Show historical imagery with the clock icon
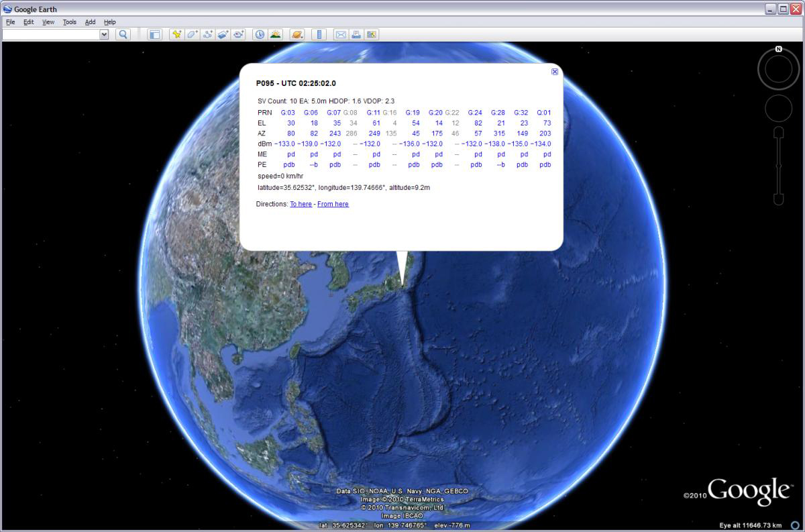Screen dimensions: 805x532 260,34
